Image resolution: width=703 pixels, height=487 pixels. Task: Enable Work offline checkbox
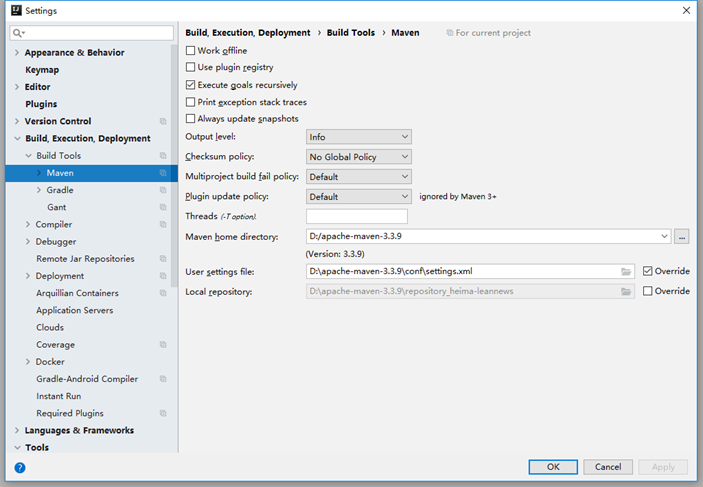click(x=191, y=51)
